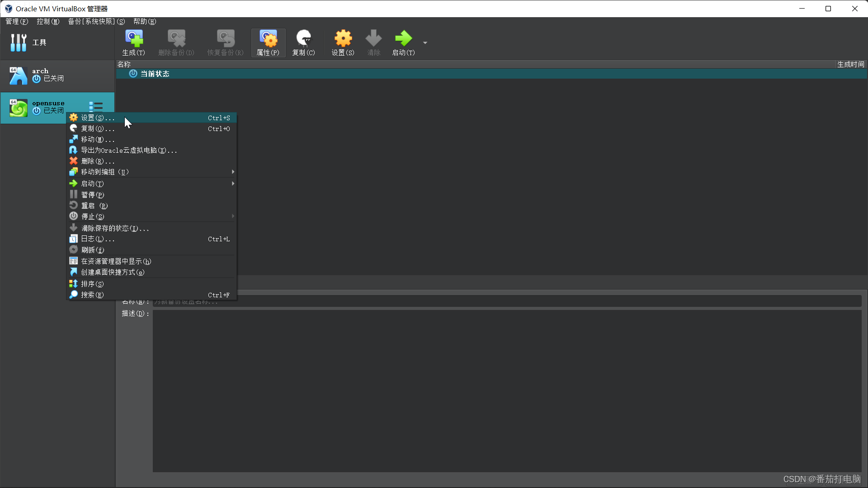Choose 设置(S)... in the context menu
The height and width of the screenshot is (488, 868).
click(151, 118)
